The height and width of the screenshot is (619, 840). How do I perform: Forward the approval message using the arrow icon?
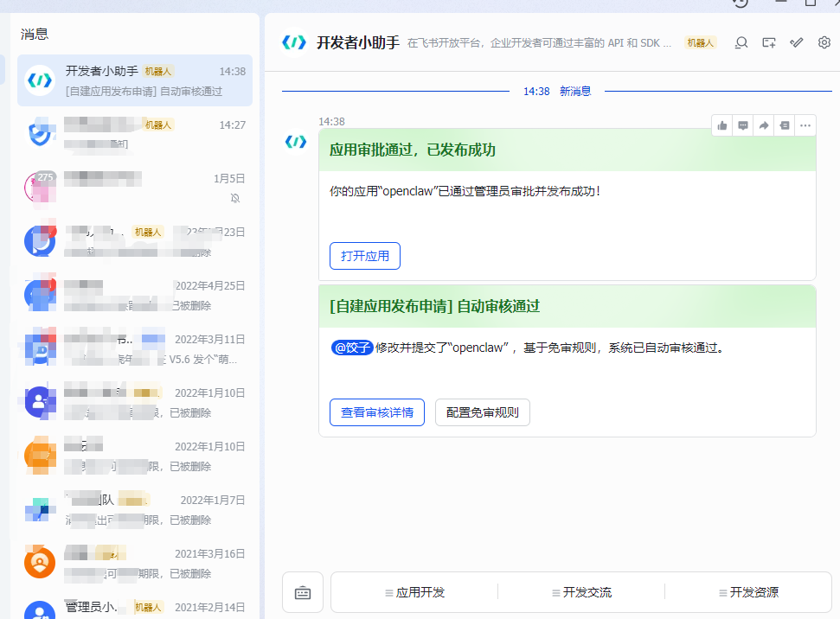(x=764, y=125)
